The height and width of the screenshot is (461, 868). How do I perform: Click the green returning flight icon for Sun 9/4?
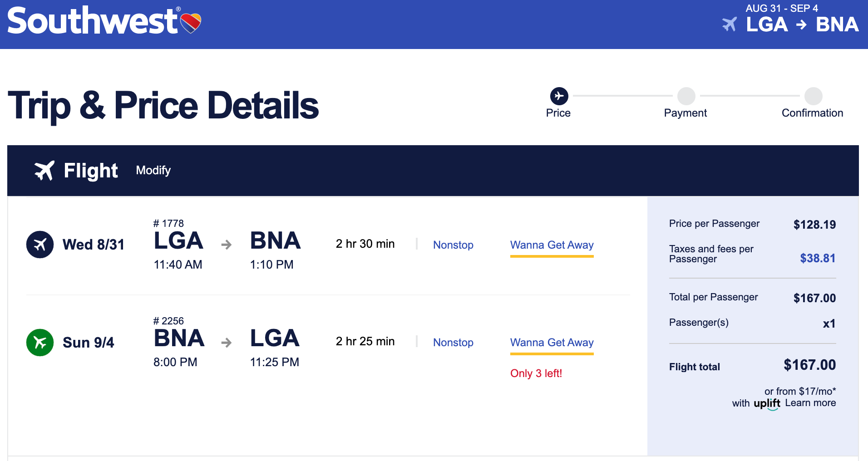(x=40, y=343)
